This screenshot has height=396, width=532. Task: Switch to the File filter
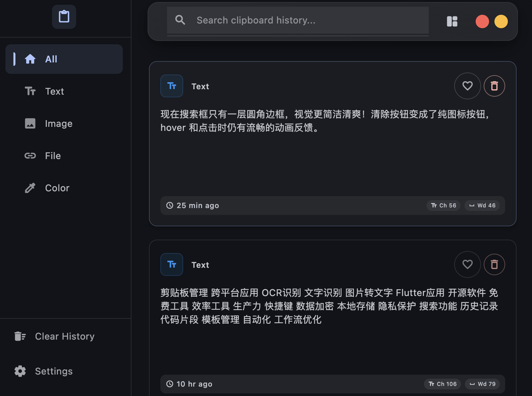tap(64, 156)
